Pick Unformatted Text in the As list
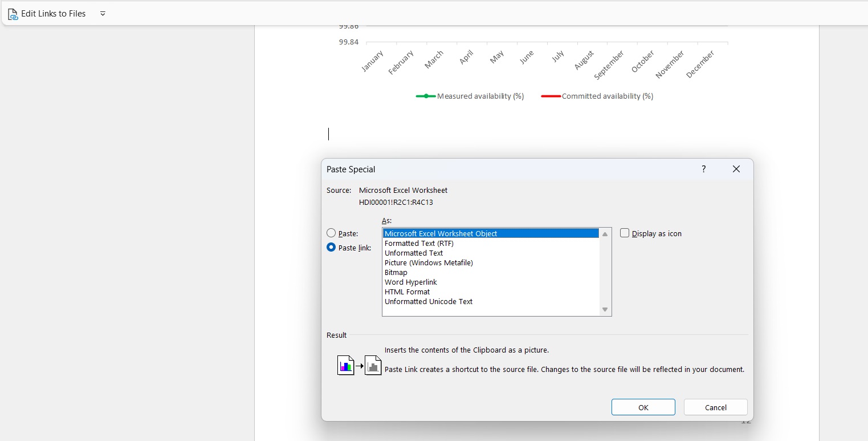The image size is (868, 441). (414, 253)
